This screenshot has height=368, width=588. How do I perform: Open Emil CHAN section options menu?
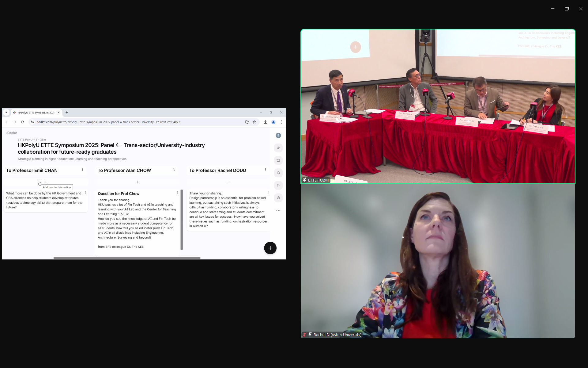82,170
